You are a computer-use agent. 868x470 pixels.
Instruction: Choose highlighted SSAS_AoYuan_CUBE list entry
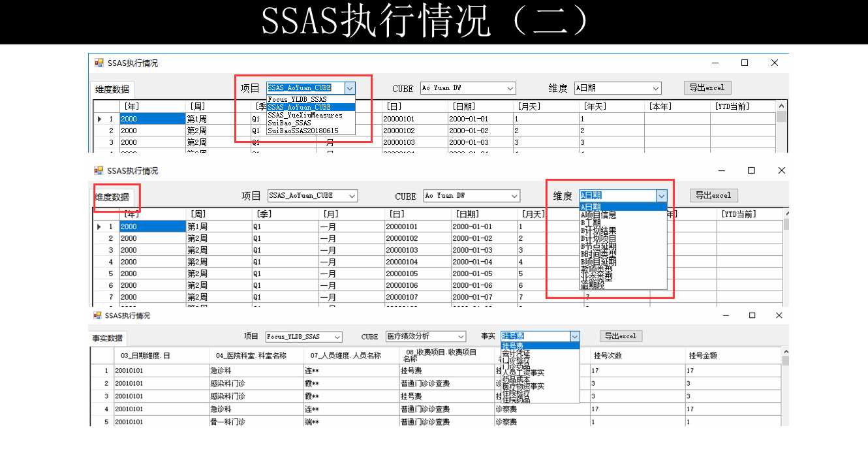[x=311, y=107]
